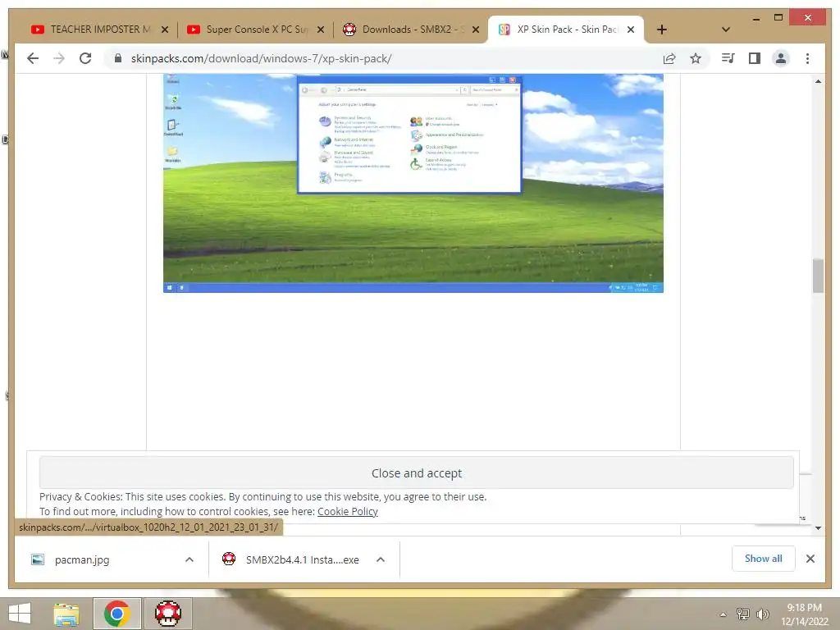Screen dimensions: 840x630
Task: Minimize the Chrome window
Action: click(x=756, y=19)
